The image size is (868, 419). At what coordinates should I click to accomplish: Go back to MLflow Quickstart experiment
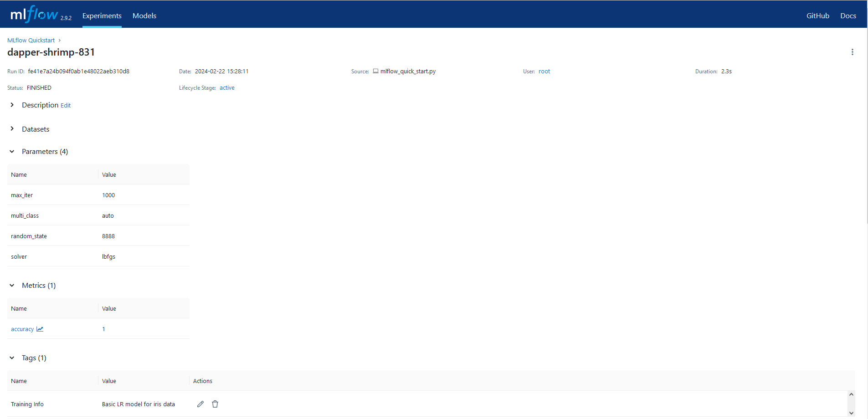pos(31,40)
